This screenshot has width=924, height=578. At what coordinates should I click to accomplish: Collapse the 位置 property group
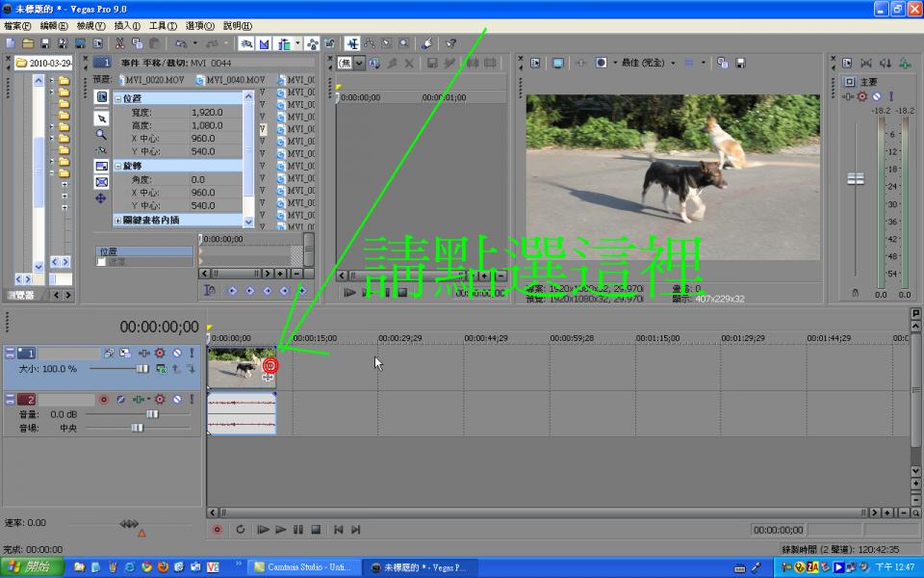pos(118,98)
